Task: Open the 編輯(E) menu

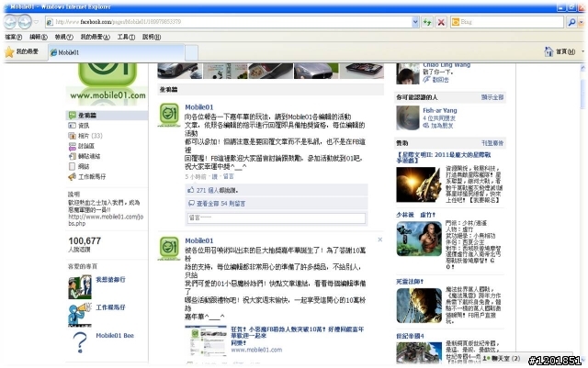Action: click(39, 37)
